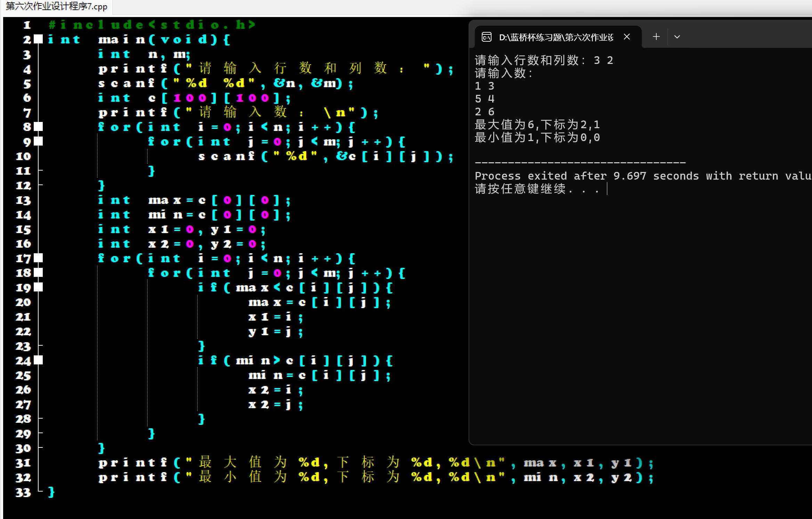The image size is (812, 519).
Task: Toggle the if max fold on line 19
Action: click(39, 287)
